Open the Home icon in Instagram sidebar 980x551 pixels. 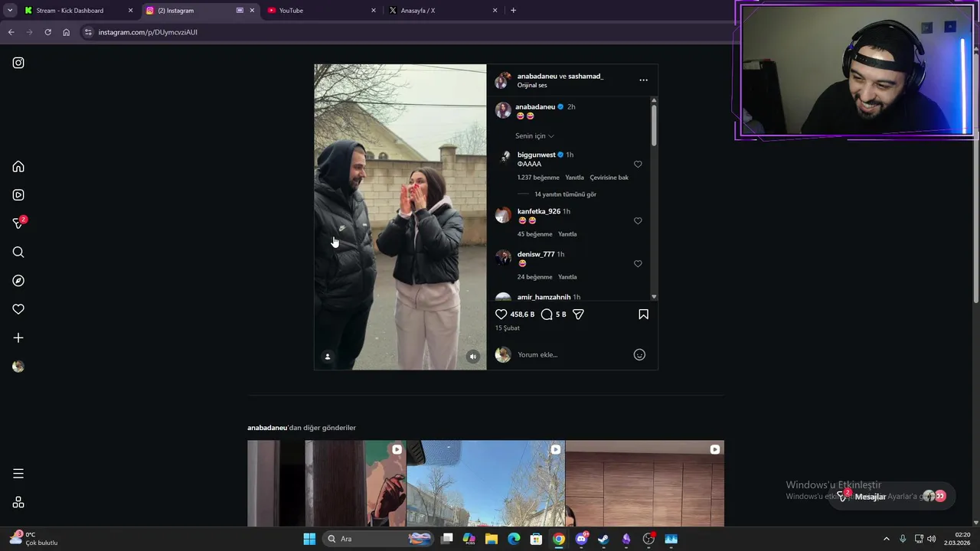click(18, 167)
